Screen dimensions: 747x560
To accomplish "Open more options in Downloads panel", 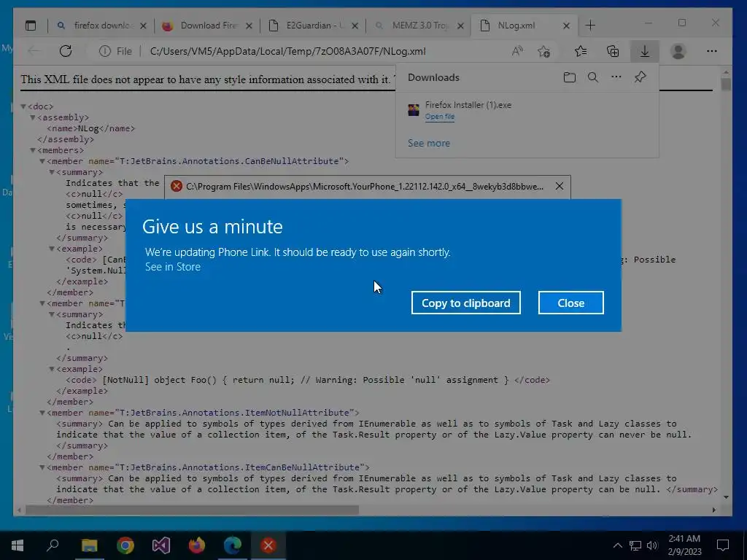I will tap(616, 77).
